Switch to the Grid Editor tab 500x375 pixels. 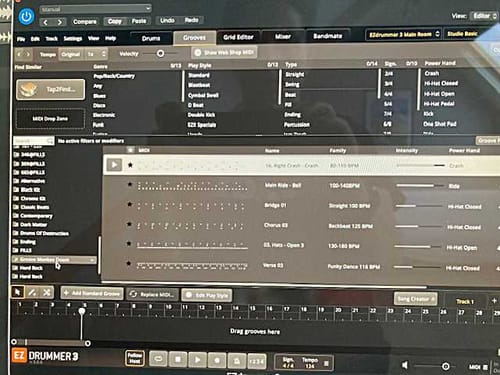[x=238, y=37]
